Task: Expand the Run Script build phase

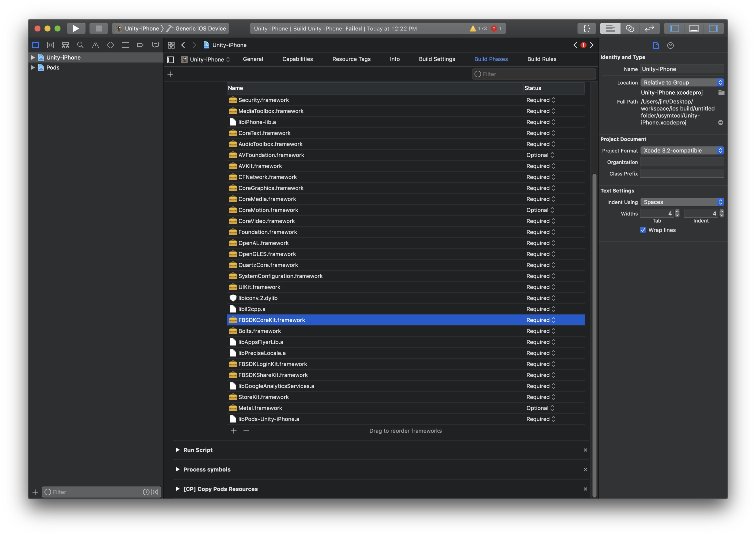Action: (x=177, y=450)
